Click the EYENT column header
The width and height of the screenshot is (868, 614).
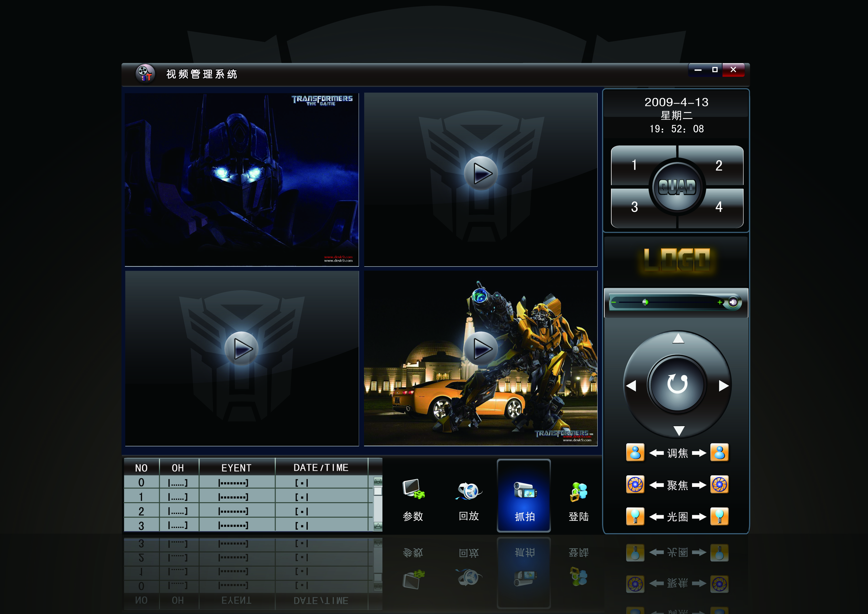pos(237,468)
